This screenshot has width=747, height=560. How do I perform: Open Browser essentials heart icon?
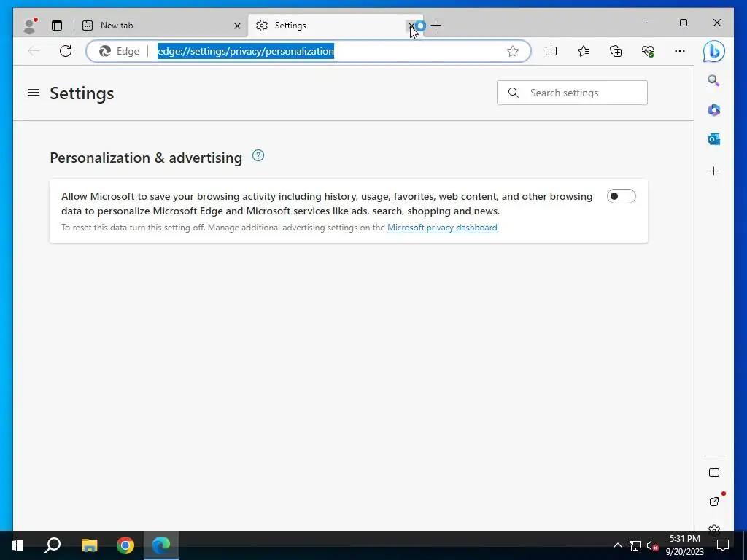click(648, 51)
